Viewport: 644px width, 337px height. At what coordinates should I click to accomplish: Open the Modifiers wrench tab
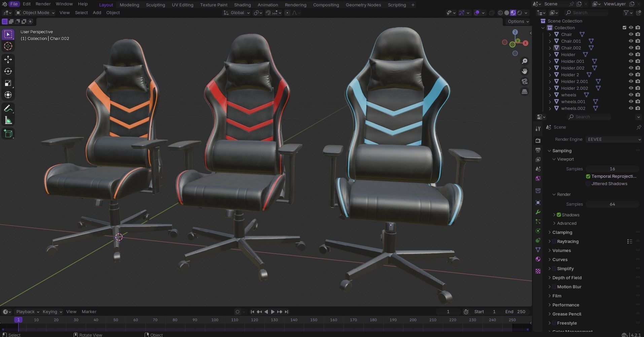tap(538, 212)
